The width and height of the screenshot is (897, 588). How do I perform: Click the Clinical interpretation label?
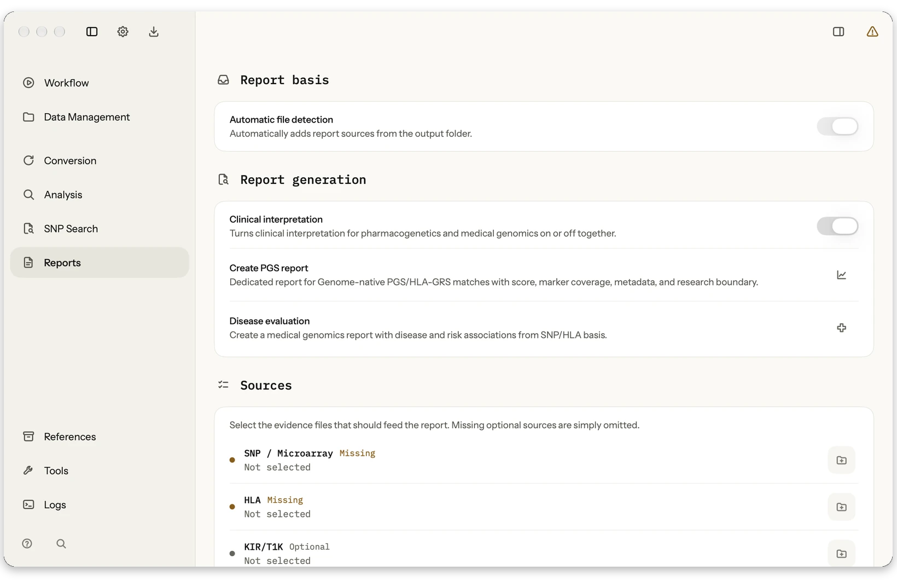pos(276,219)
